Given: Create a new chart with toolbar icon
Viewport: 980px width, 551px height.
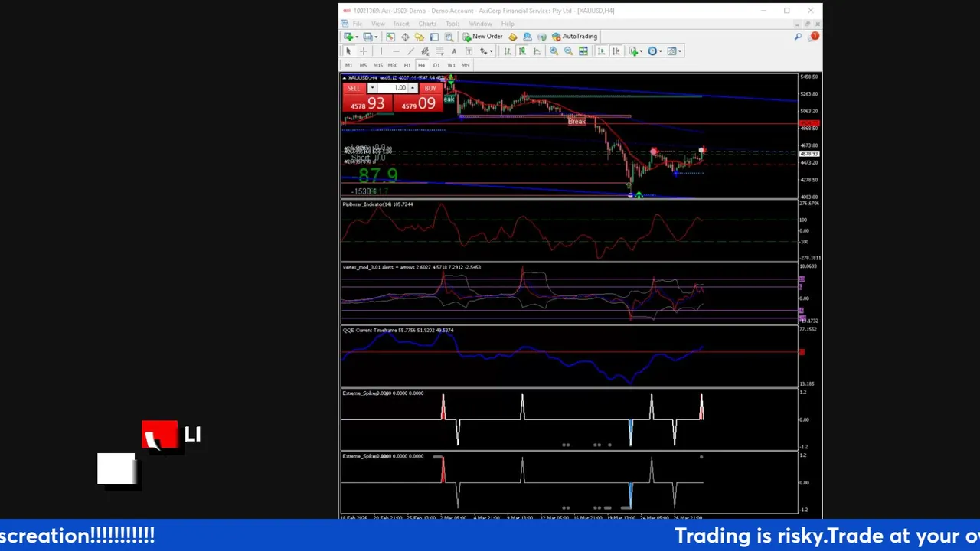Looking at the screenshot, I should click(x=348, y=37).
